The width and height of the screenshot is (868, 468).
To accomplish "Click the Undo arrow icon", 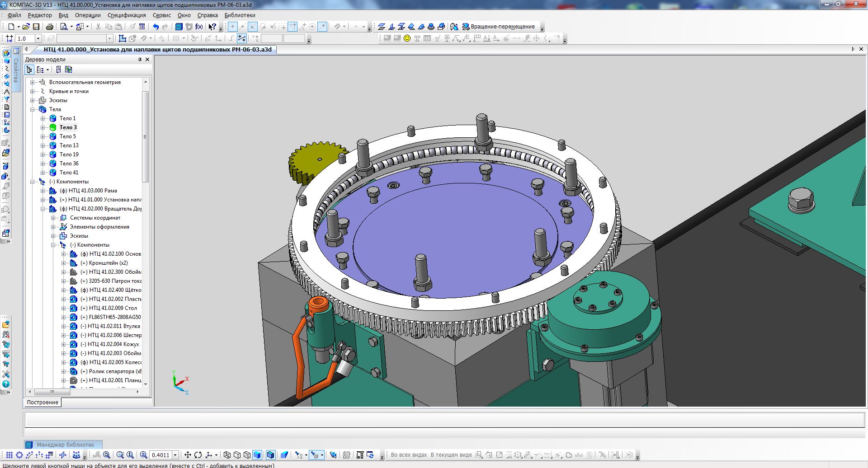I will tap(156, 27).
